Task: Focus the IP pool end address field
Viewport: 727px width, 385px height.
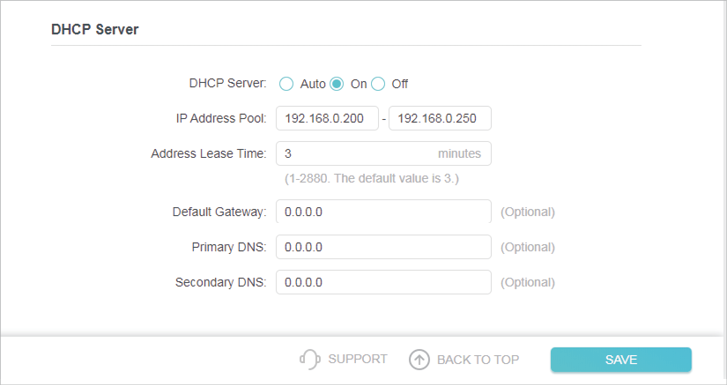Action: (x=440, y=118)
